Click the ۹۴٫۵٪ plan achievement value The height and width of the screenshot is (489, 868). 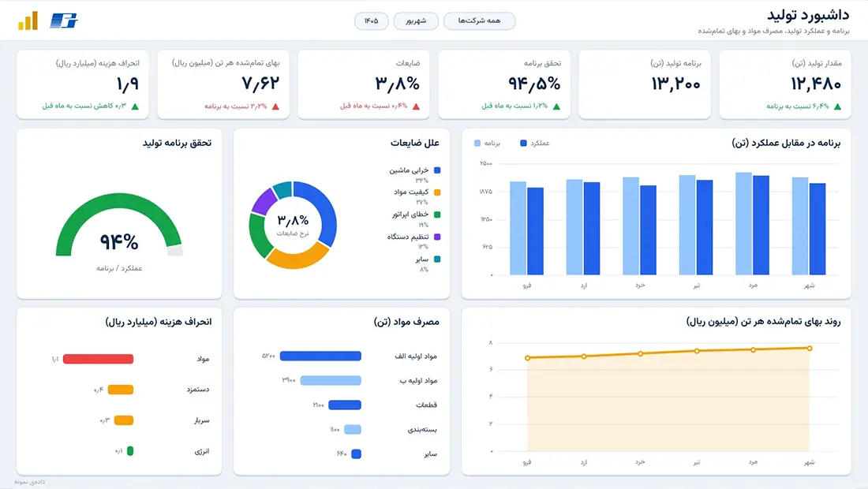coord(535,84)
